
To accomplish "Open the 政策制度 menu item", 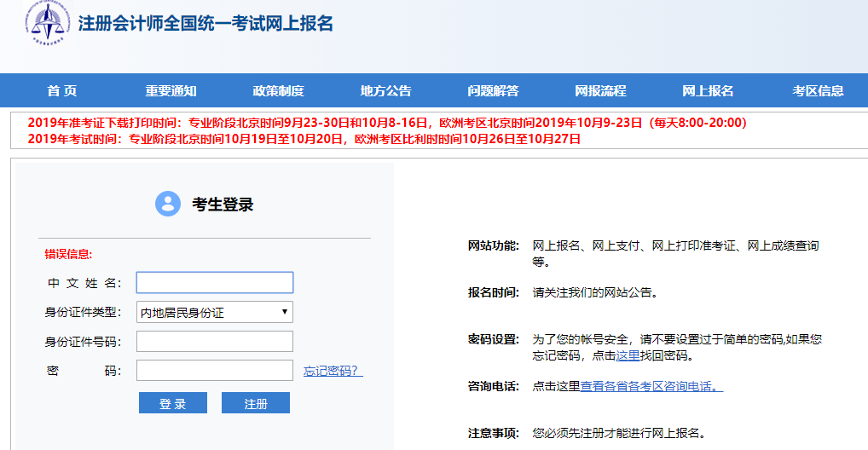I will [278, 91].
